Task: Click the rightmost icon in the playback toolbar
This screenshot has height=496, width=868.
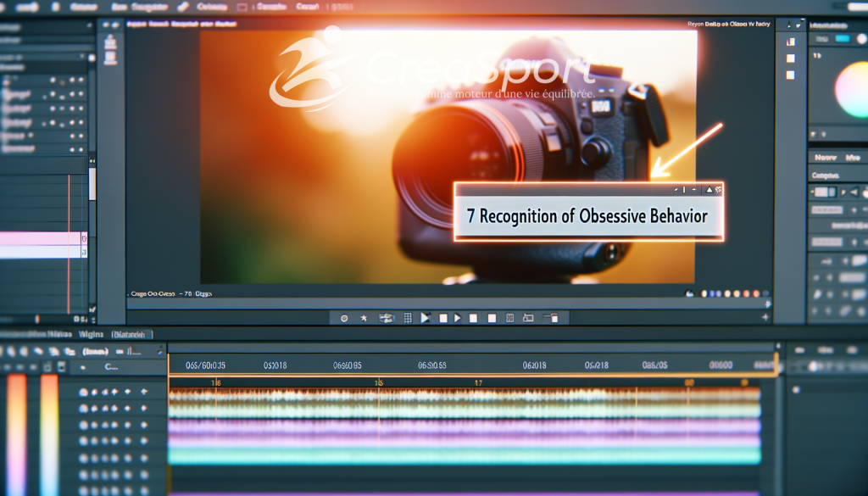Action: tap(552, 318)
